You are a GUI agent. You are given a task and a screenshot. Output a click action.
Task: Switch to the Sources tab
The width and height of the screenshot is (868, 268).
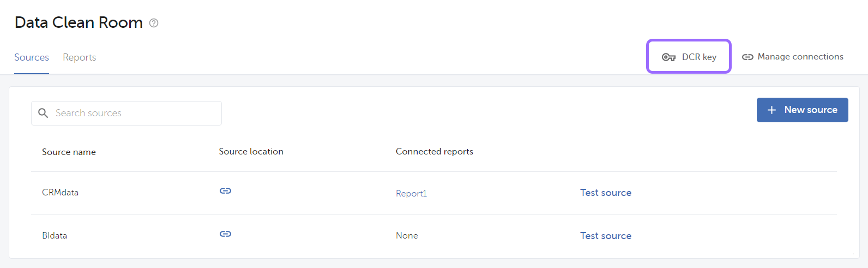click(x=32, y=57)
